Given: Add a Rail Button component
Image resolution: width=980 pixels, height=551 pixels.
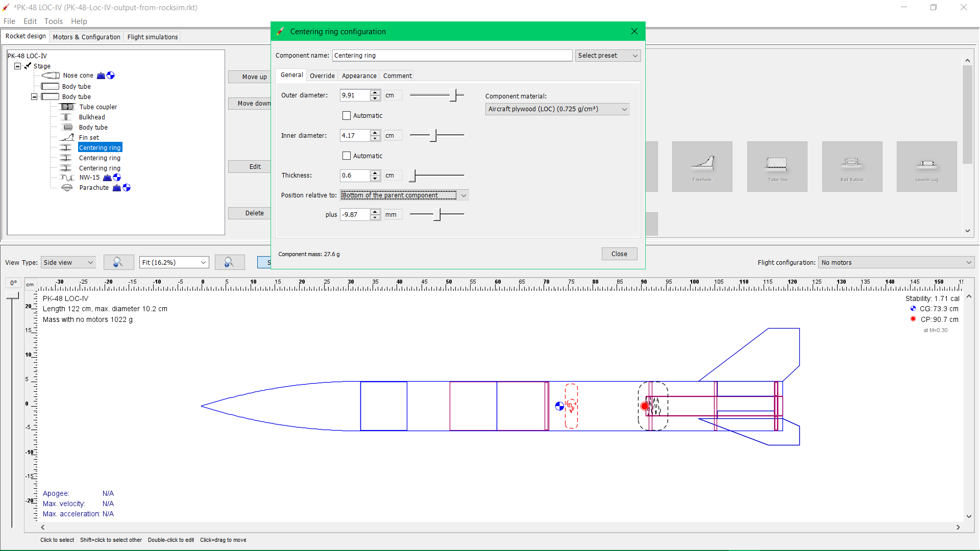Looking at the screenshot, I should point(852,166).
